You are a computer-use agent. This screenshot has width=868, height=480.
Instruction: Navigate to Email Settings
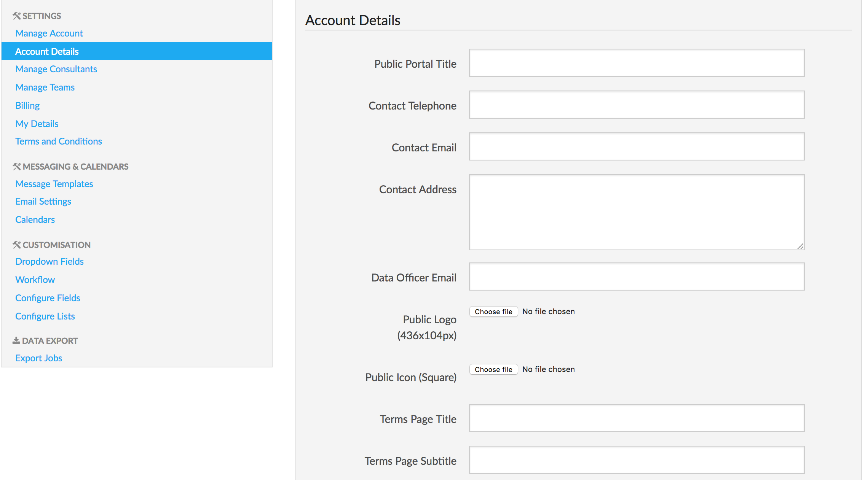coord(43,202)
